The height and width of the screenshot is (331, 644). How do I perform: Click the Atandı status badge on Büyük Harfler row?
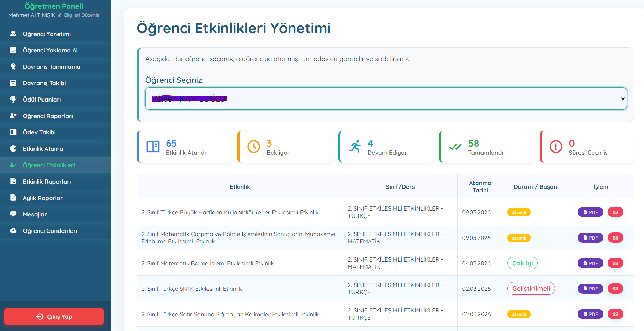click(519, 212)
